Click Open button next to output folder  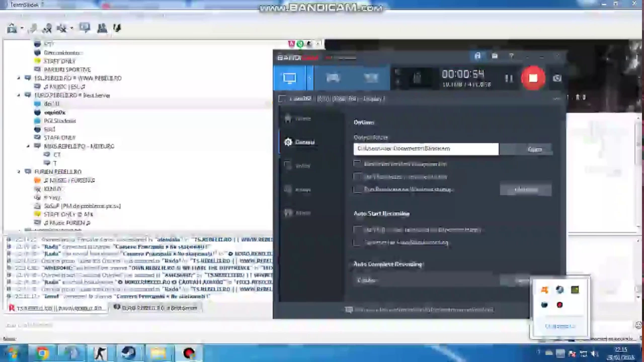click(526, 149)
